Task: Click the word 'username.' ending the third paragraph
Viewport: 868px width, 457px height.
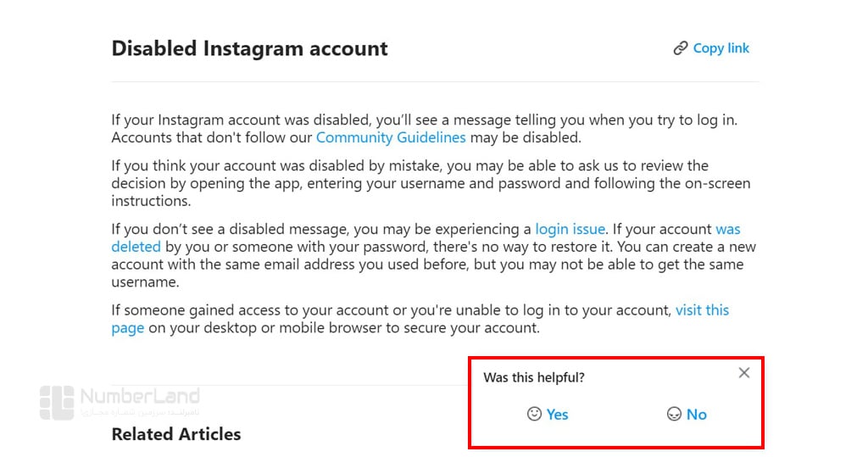Action: pos(145,282)
